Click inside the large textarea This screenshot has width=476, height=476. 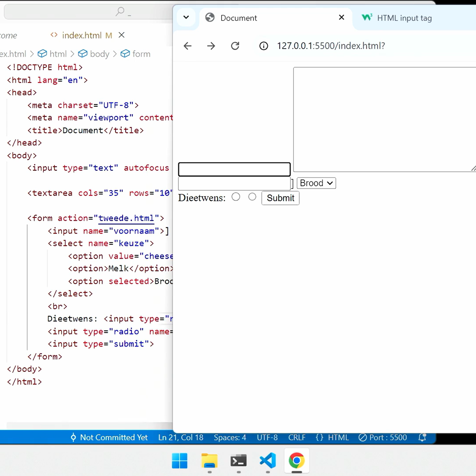point(384,119)
